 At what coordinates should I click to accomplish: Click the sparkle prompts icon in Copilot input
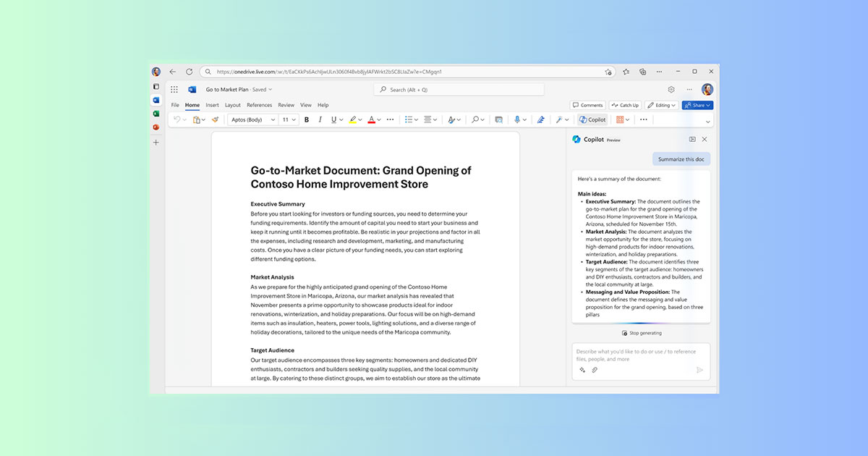click(582, 370)
